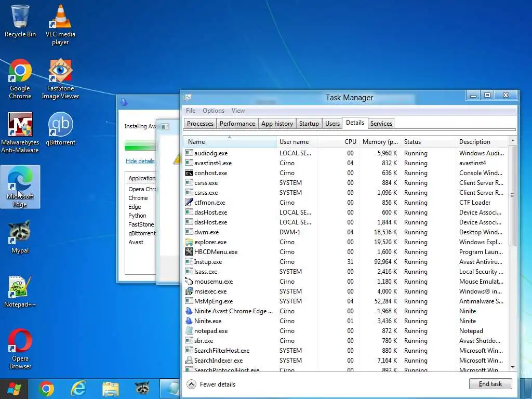The width and height of the screenshot is (532, 399).
Task: Click the Ninite installation progress bar
Action: (x=140, y=145)
